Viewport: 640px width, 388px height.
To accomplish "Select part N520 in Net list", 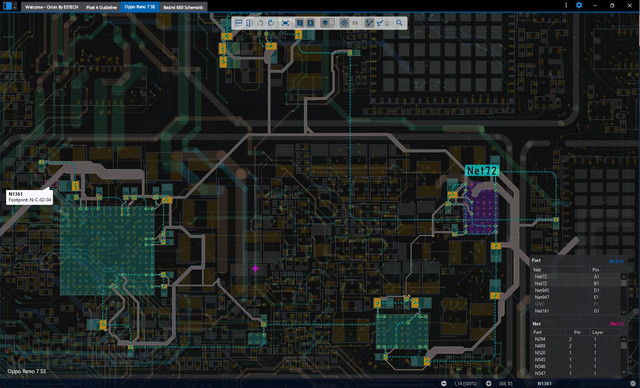I will [x=576, y=353].
